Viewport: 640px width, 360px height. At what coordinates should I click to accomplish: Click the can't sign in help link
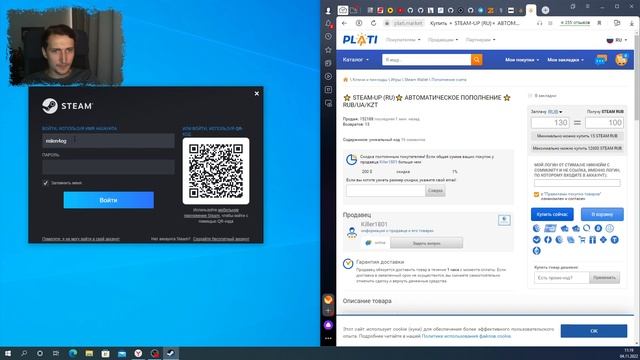point(81,239)
